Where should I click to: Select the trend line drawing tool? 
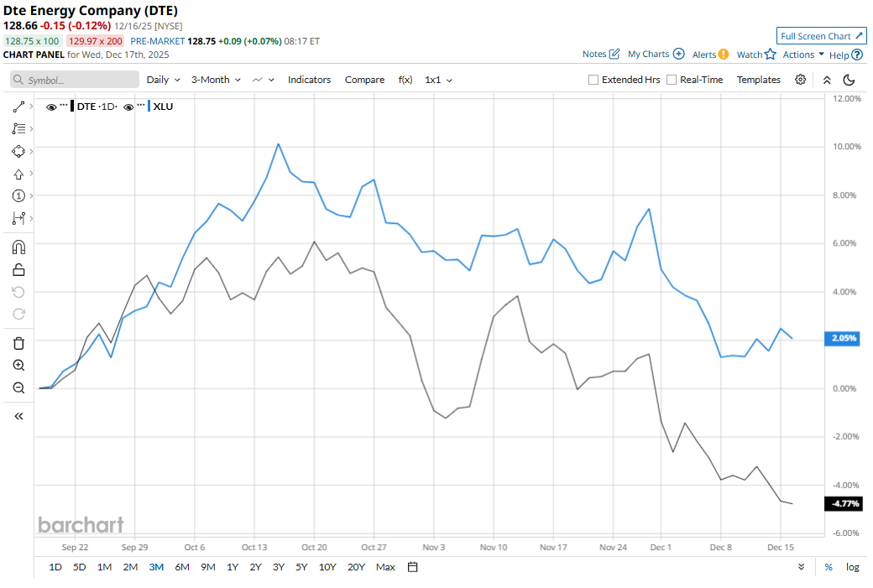click(x=18, y=107)
